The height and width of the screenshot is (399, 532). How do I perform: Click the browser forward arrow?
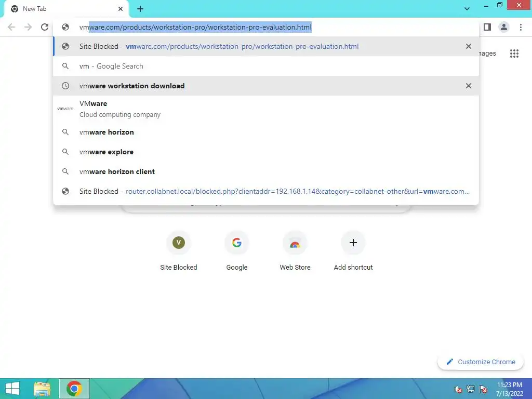coord(28,27)
